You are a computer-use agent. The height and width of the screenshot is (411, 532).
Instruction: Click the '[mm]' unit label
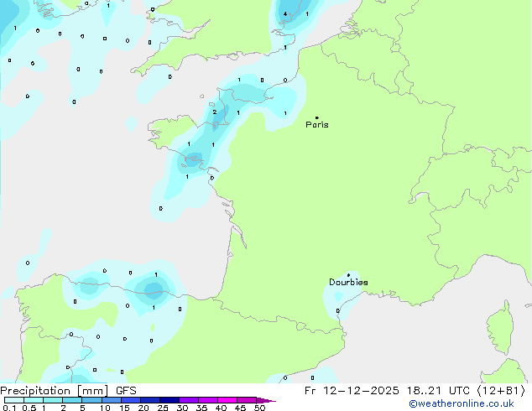(x=92, y=391)
